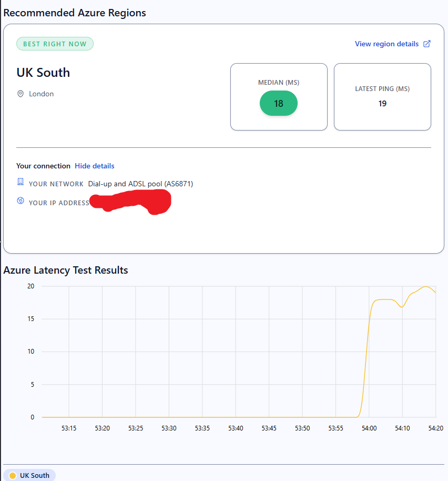
Task: Click the Recommended Azure Regions heading
Action: (x=75, y=13)
